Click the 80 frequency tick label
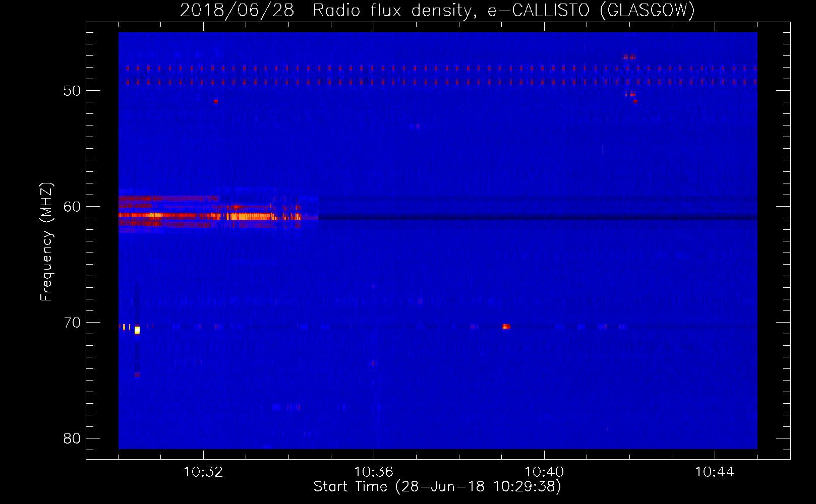The image size is (816, 504). pos(72,438)
